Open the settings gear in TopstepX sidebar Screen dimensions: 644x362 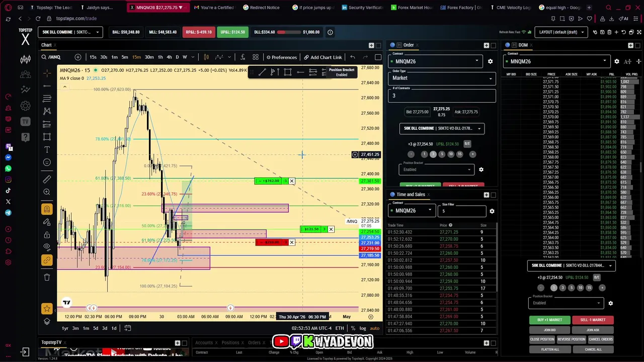click(25, 106)
